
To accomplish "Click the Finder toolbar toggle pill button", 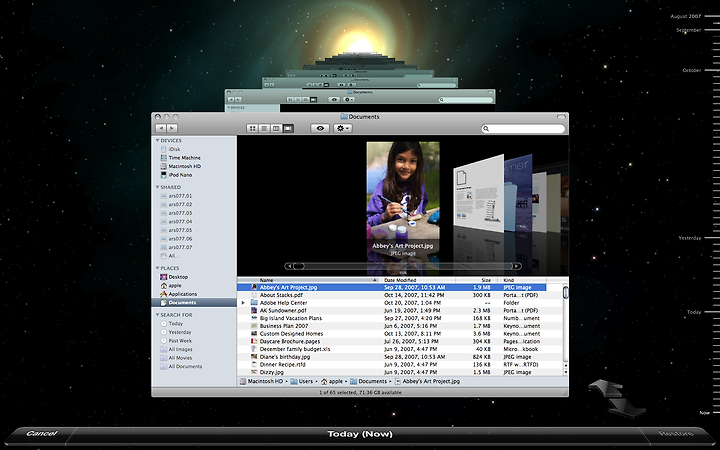I will click(561, 117).
